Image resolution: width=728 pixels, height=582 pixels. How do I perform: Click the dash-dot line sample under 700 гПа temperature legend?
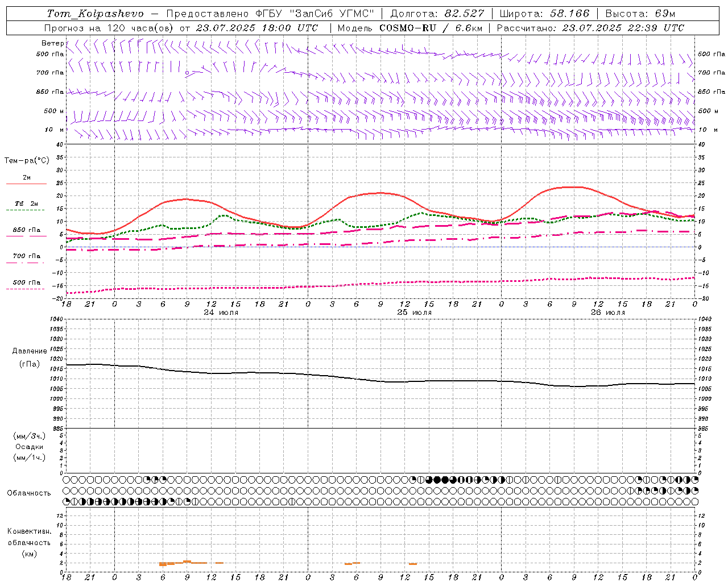click(x=26, y=263)
